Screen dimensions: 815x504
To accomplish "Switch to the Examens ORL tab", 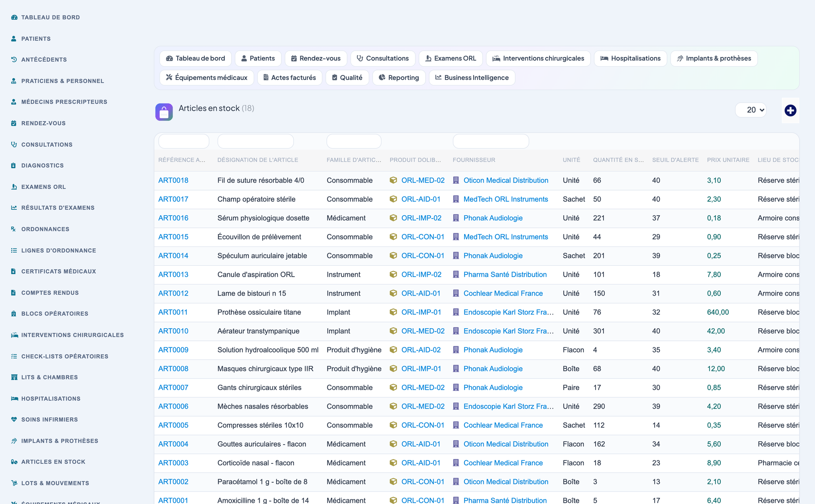I will (x=451, y=58).
